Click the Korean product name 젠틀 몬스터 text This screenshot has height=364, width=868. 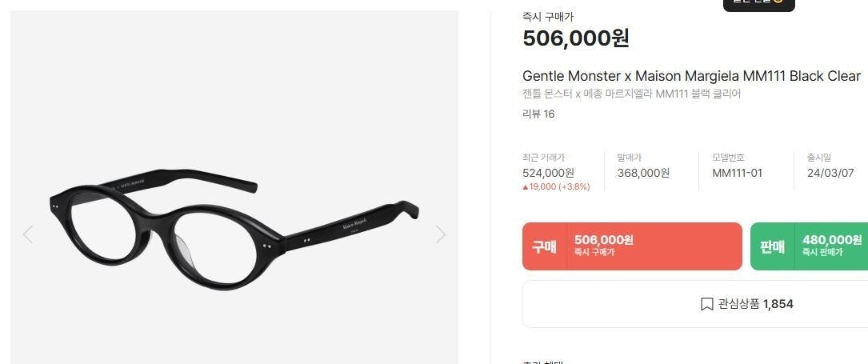[632, 94]
